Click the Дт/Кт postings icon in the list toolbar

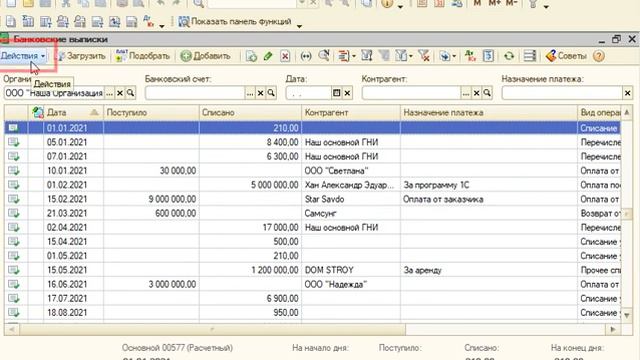(470, 56)
